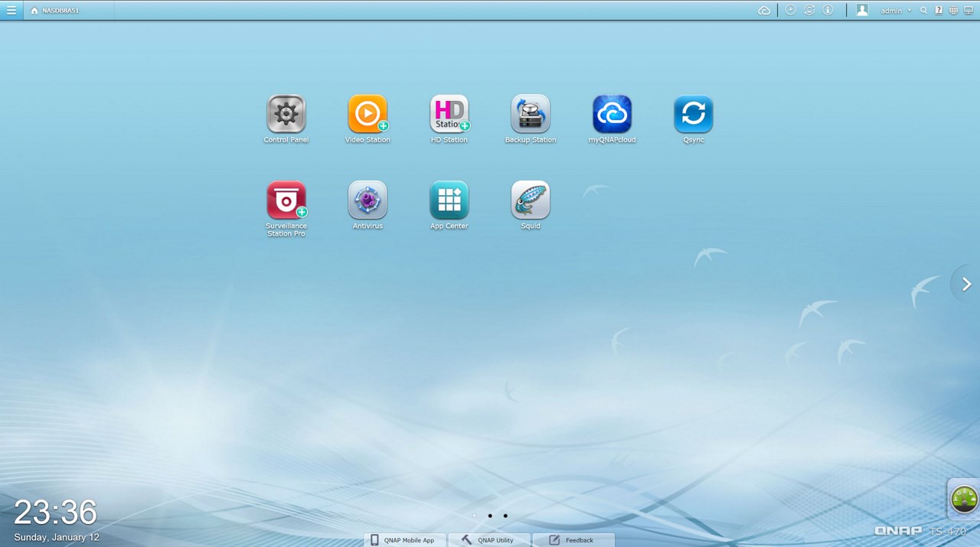This screenshot has width=980, height=547.
Task: Click the 23:36 clock widget
Action: coord(55,512)
